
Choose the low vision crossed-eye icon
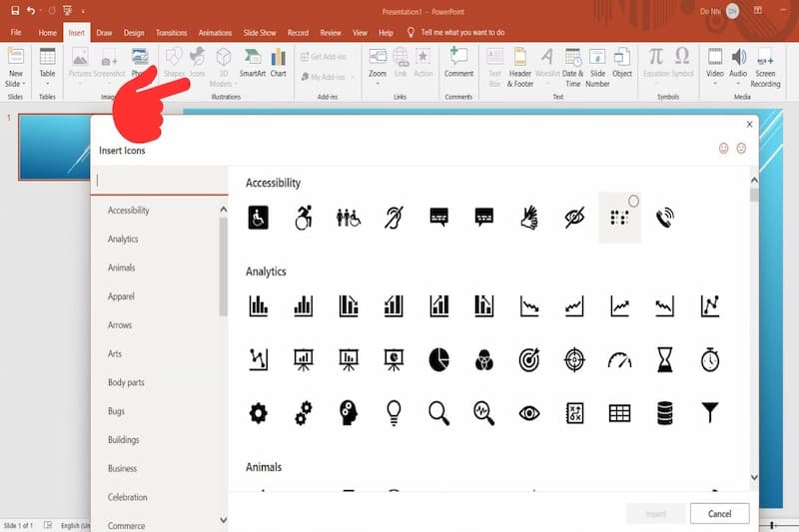point(574,218)
